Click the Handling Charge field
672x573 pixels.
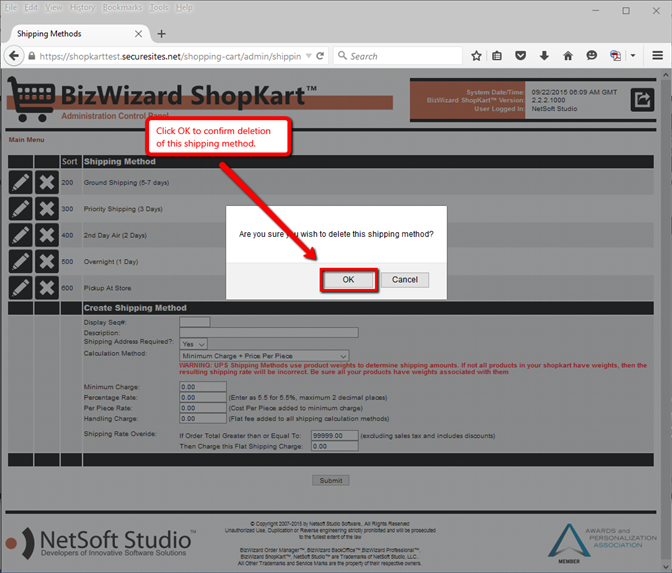tap(203, 419)
